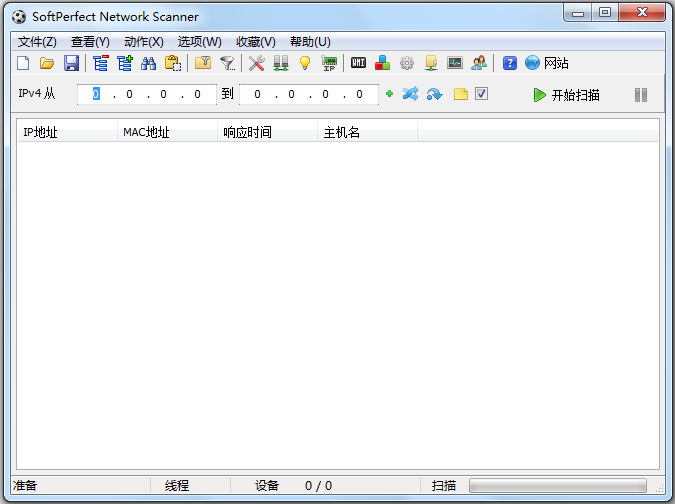Focus first octet of start IP

96,94
